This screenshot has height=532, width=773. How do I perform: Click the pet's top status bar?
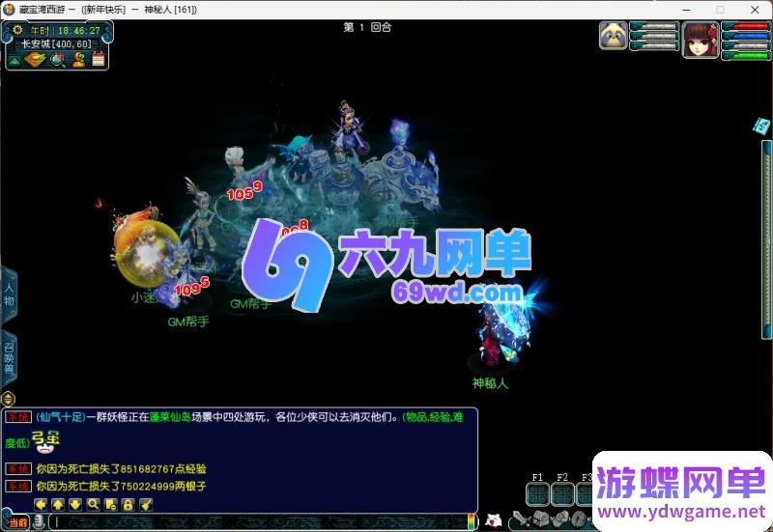pyautogui.click(x=654, y=26)
